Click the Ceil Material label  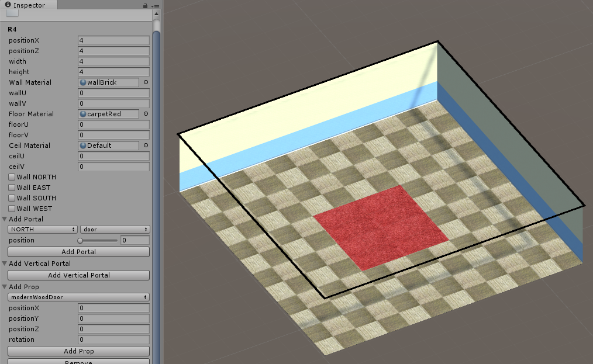point(29,145)
